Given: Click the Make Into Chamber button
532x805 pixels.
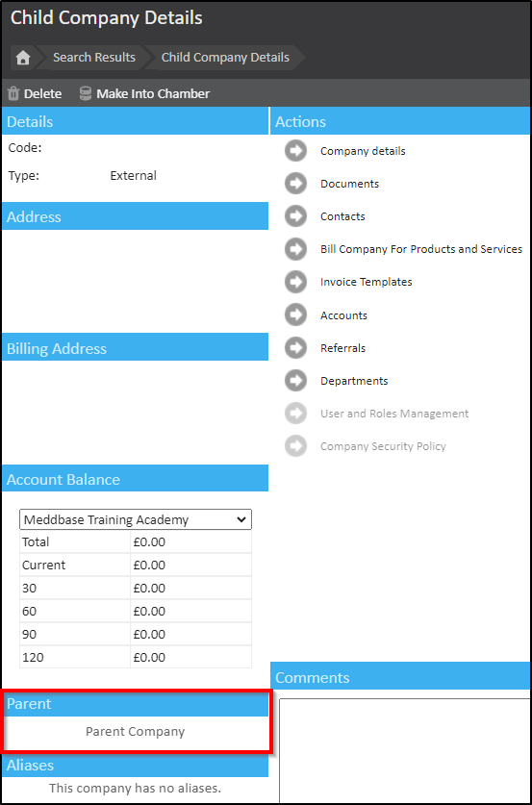Looking at the screenshot, I should pyautogui.click(x=153, y=94).
